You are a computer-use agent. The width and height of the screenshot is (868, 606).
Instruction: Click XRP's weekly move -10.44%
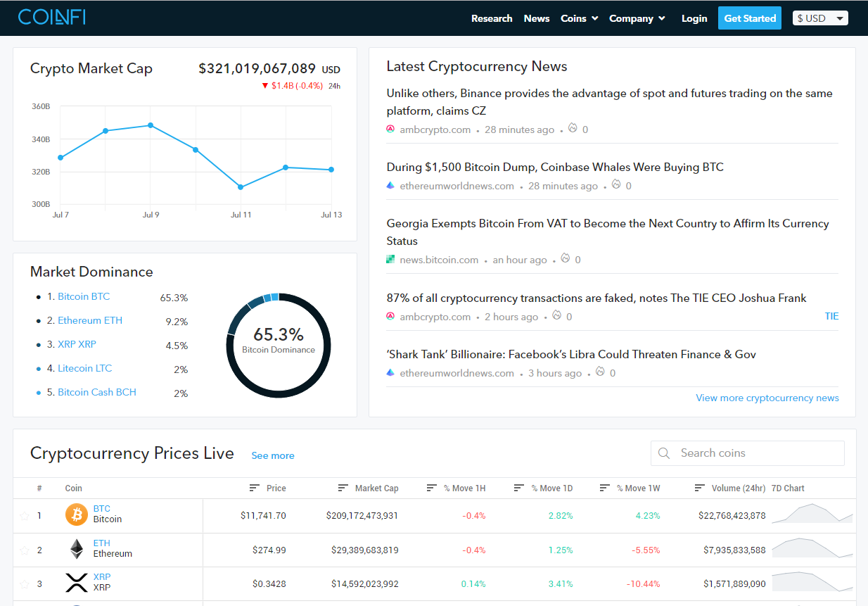point(644,583)
